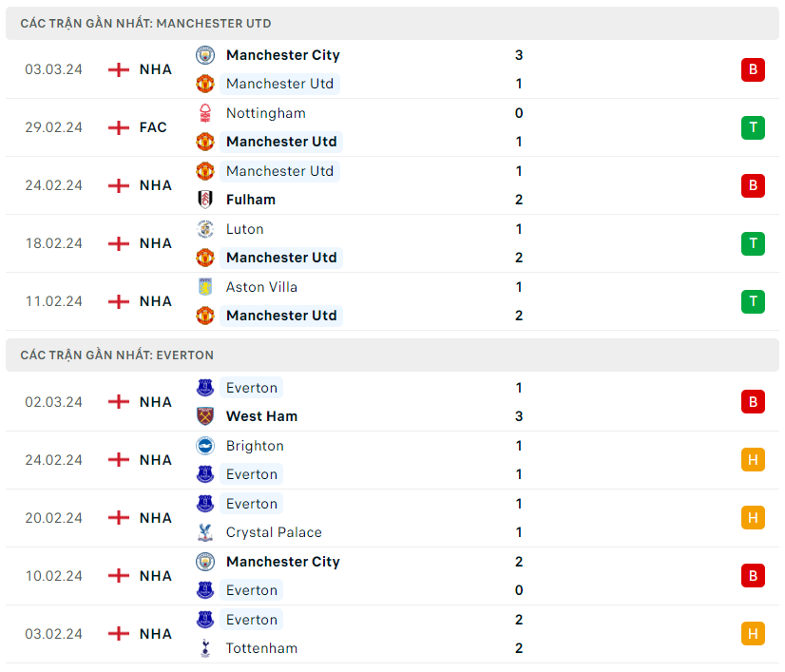Open the West Ham team link
Screen dimensions: 785x672
[x=261, y=416]
